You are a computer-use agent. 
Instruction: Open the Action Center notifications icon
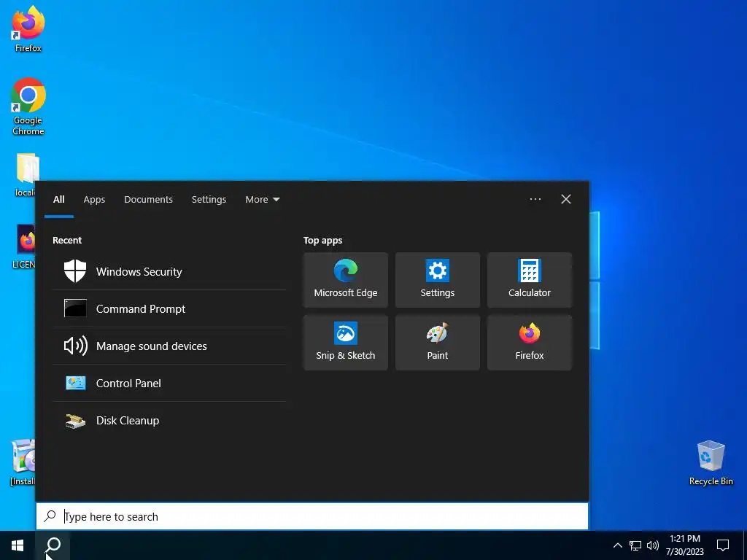coord(723,545)
